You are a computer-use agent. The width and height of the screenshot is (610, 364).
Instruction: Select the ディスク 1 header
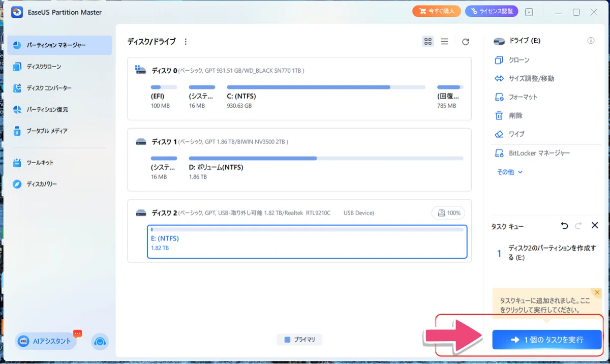(212, 142)
